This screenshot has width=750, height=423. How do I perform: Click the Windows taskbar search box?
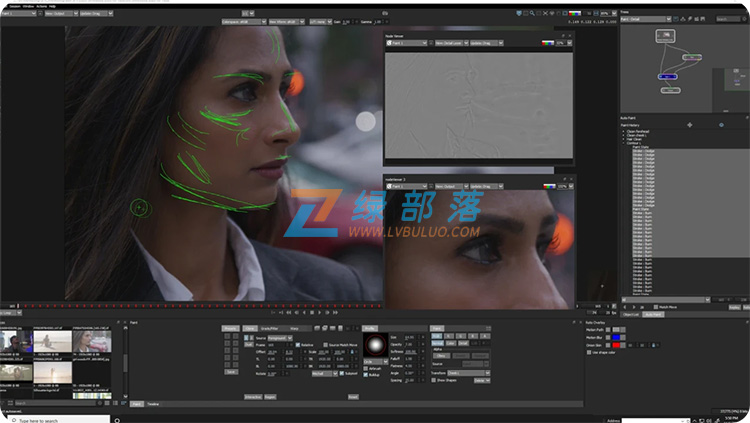point(61,420)
